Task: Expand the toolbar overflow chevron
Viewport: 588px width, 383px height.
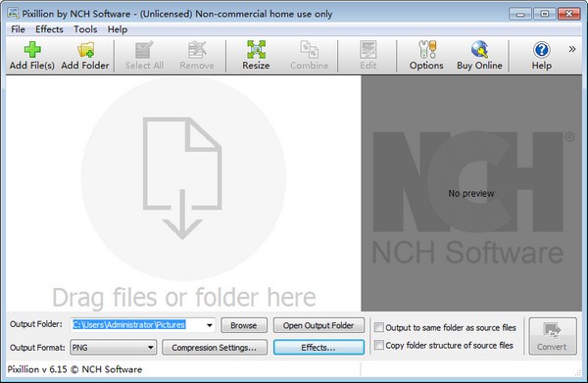Action: pos(572,49)
